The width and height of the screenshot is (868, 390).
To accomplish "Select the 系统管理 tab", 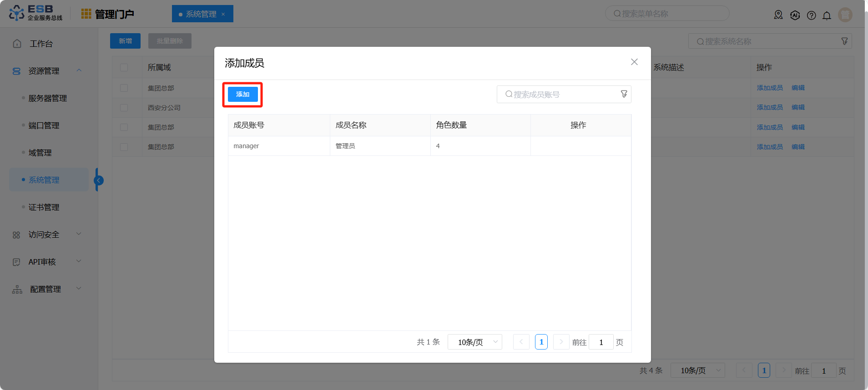I will tap(202, 14).
